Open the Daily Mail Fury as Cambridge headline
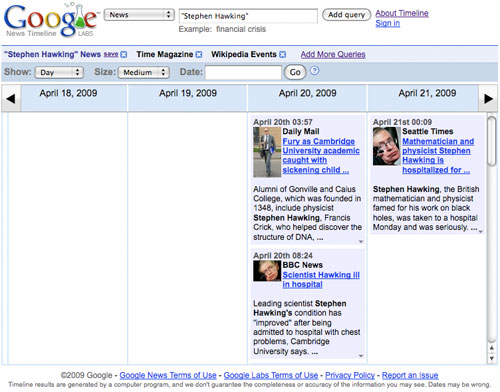Screen dimensions: 500x392 click(x=321, y=155)
